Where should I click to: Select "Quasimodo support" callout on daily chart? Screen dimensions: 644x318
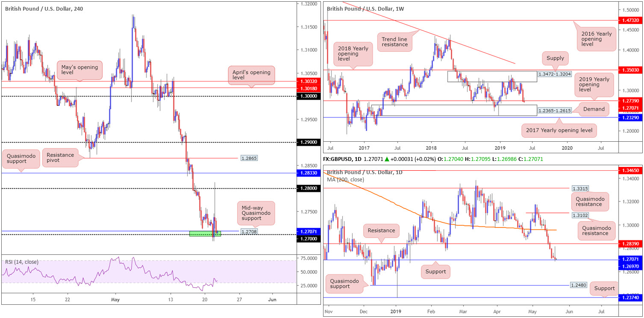point(344,285)
